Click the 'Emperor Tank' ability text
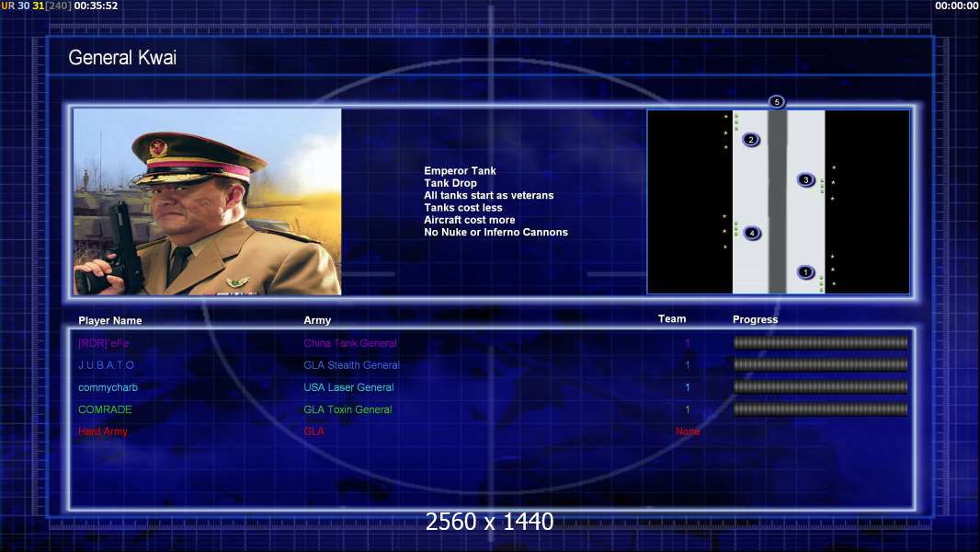Image resolution: width=980 pixels, height=552 pixels. 460,171
